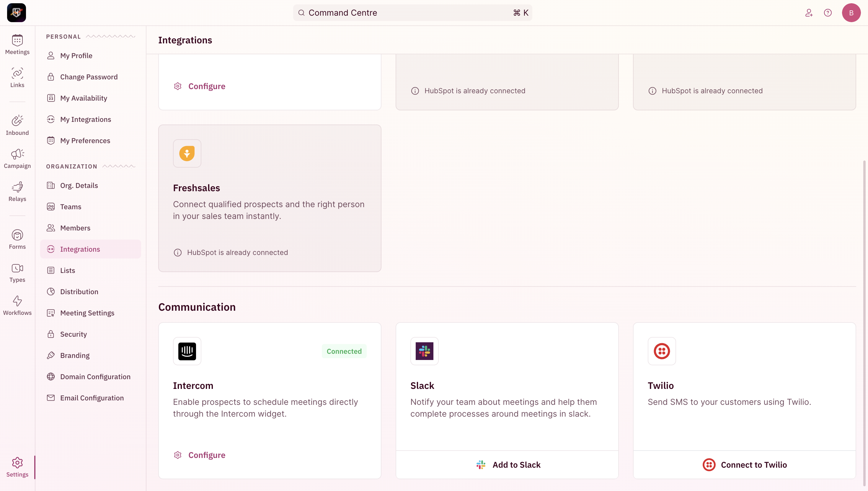Go to Links in the left rail
Viewport: 868px width, 491px height.
coord(17,78)
